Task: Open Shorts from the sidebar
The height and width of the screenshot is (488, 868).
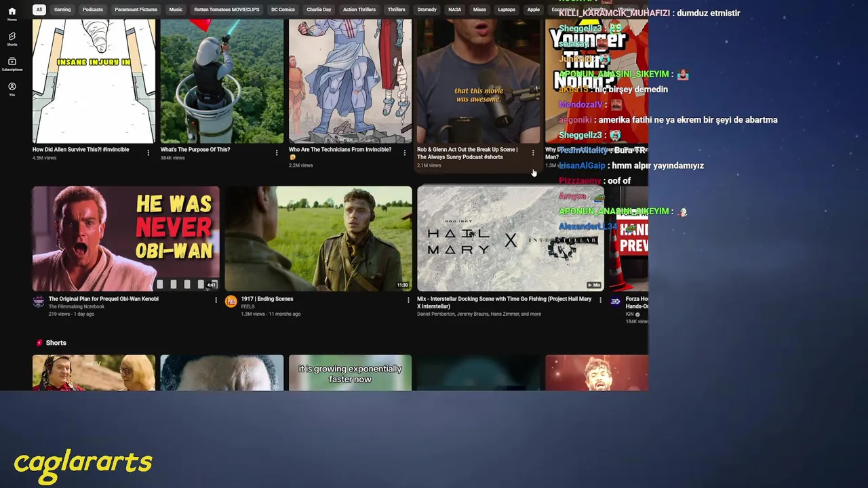Action: click(12, 39)
